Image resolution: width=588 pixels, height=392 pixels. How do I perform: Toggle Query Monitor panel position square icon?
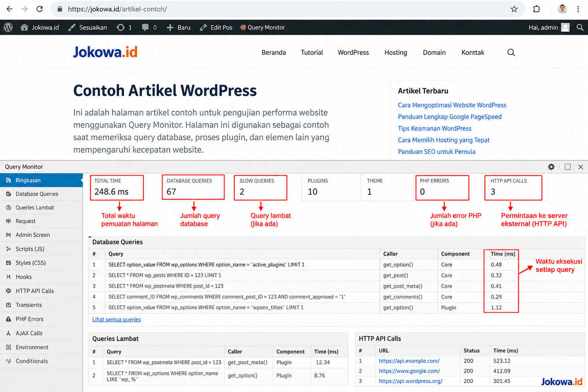tap(568, 167)
